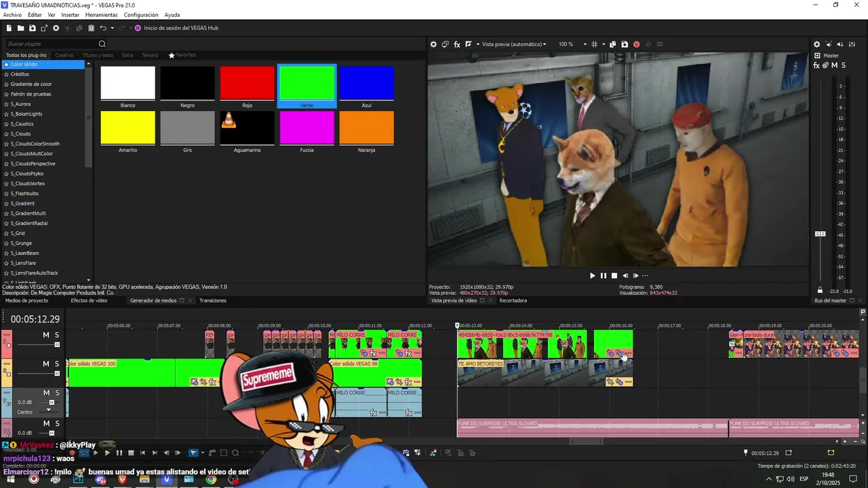
Task: Click the Master bus automation settings icon
Action: (x=825, y=65)
